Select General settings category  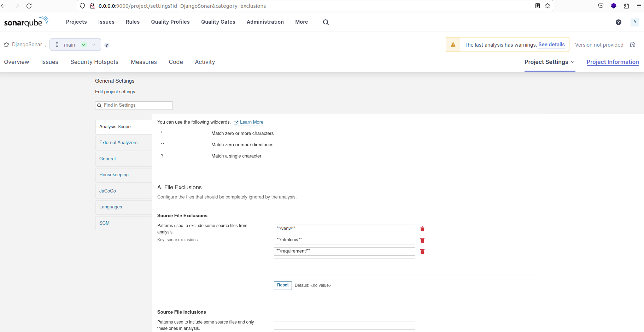click(x=123, y=159)
